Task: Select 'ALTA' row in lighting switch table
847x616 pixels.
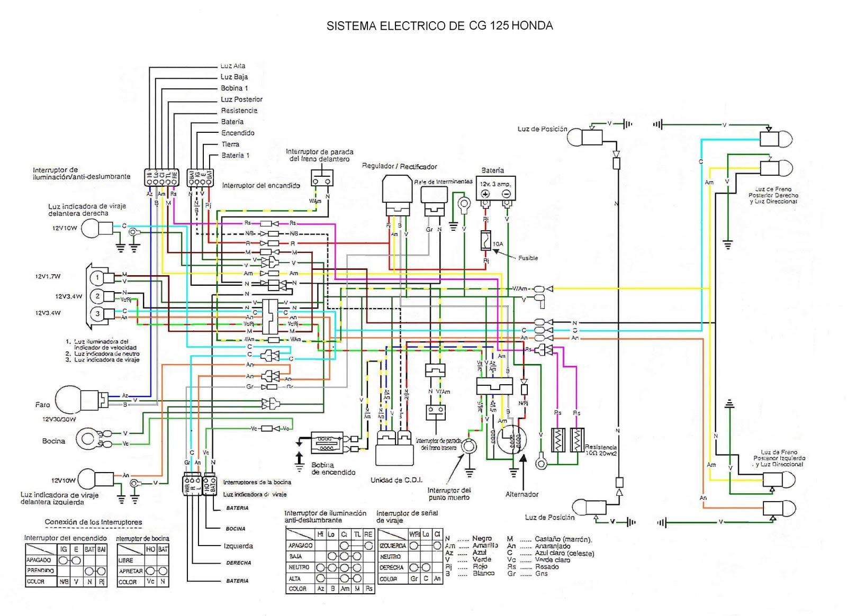Action: click(x=330, y=578)
